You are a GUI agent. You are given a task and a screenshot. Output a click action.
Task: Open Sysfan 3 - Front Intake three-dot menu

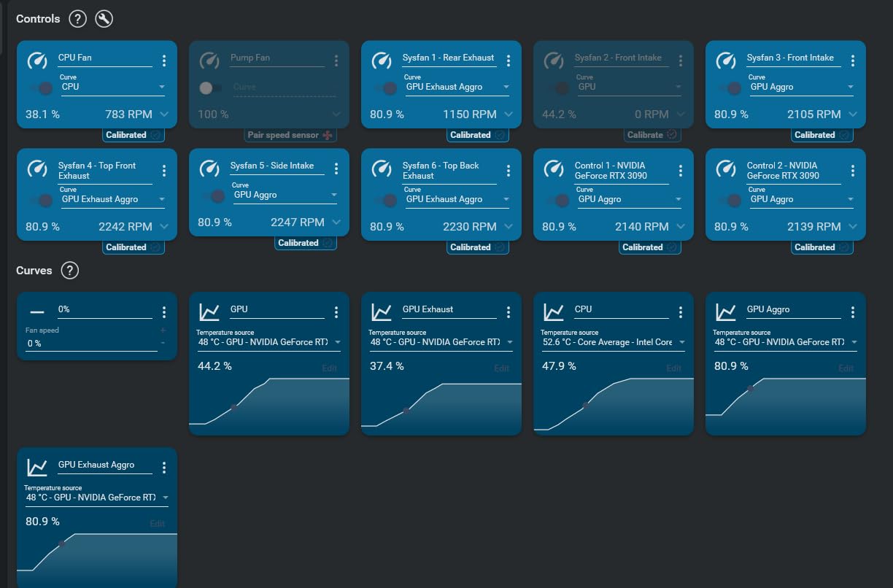853,61
